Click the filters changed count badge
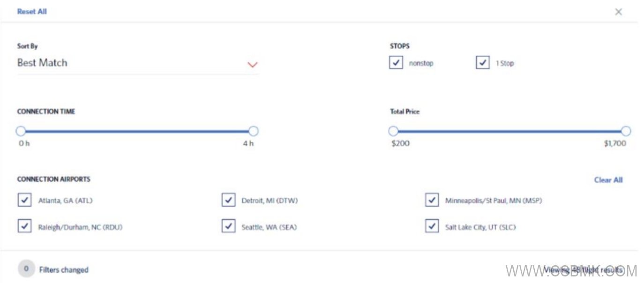644x283 pixels. tap(26, 269)
